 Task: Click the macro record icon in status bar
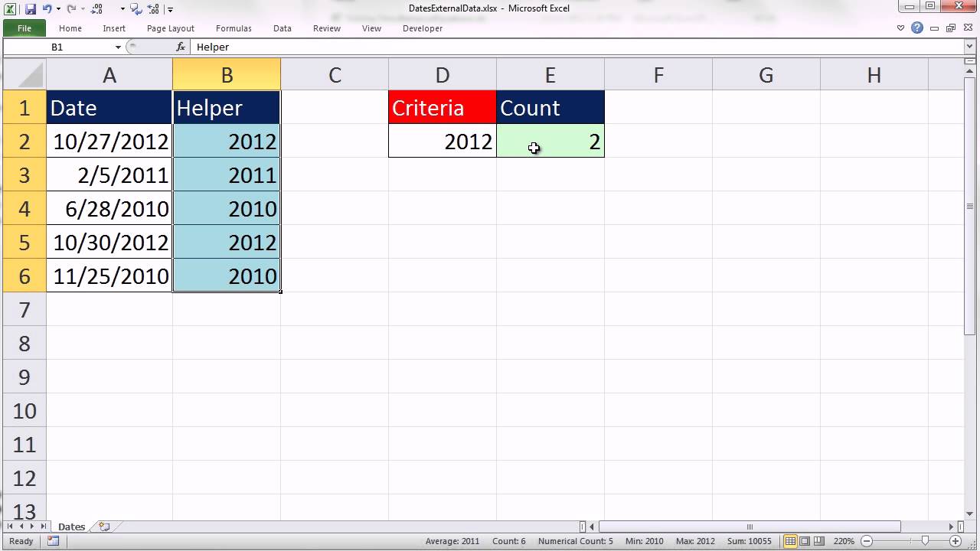tap(53, 541)
